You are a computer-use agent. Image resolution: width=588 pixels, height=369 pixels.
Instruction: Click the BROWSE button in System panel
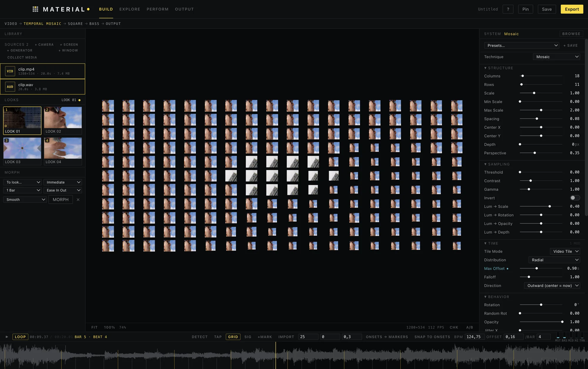(x=571, y=34)
